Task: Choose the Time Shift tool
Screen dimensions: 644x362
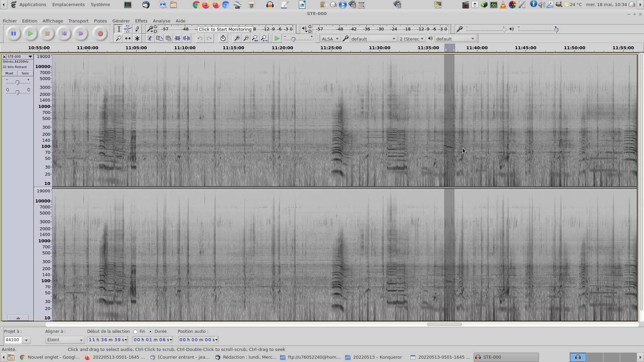Action: 128,39
